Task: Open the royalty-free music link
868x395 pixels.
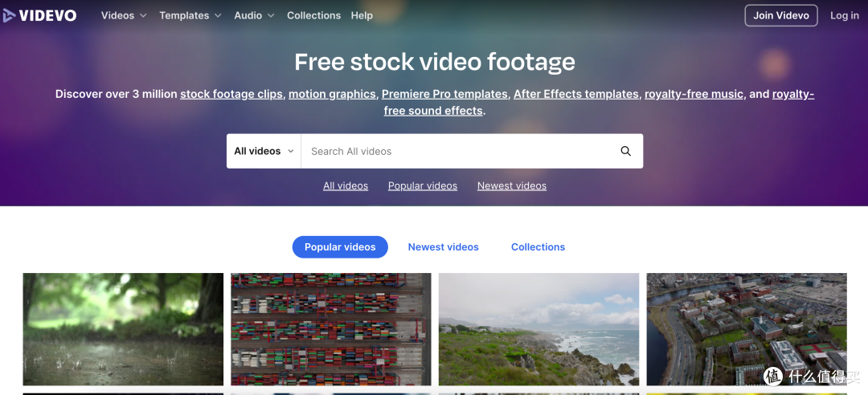Action: click(x=694, y=94)
